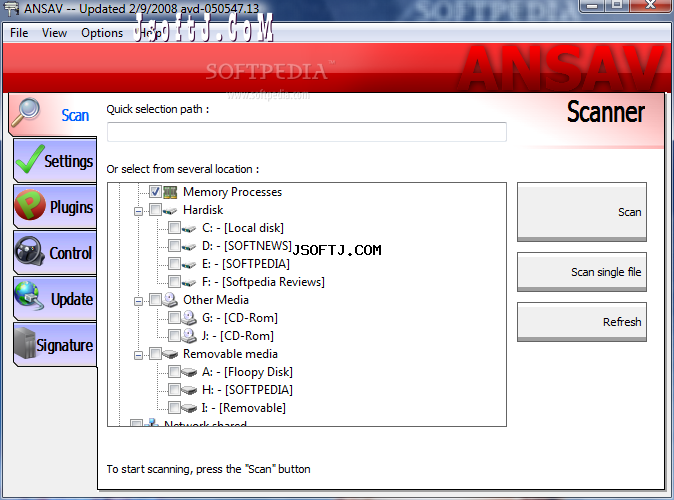Collapse the Other Media tree node
The image size is (674, 500).
pyautogui.click(x=138, y=301)
